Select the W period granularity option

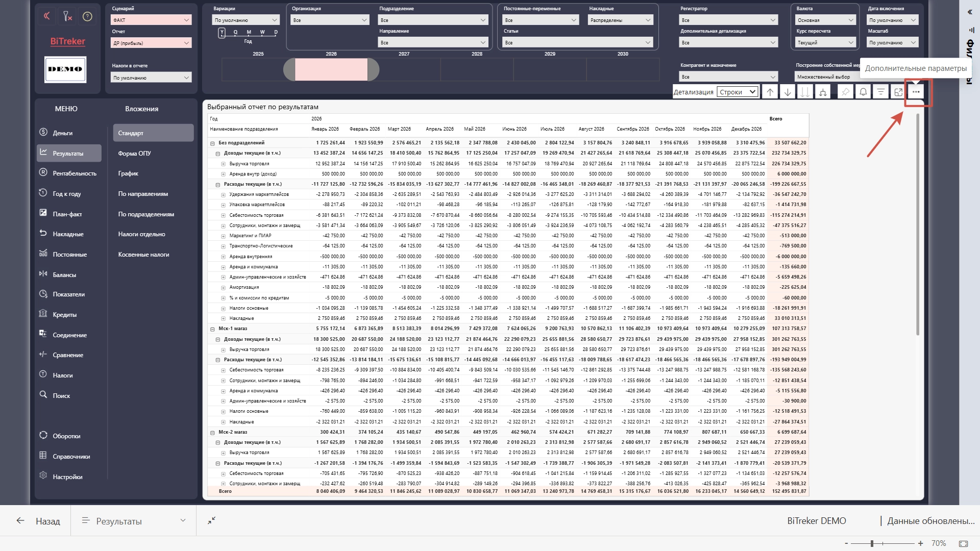click(262, 32)
